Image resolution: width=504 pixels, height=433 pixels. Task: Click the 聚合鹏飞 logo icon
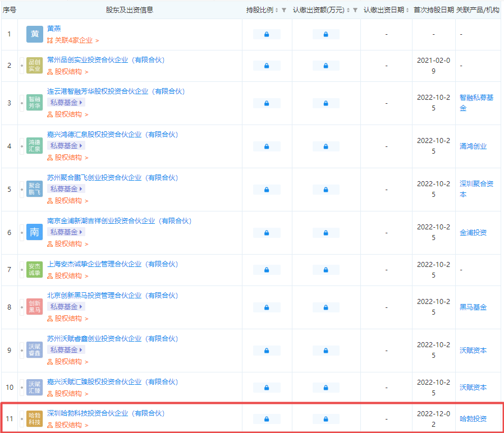[x=34, y=189]
